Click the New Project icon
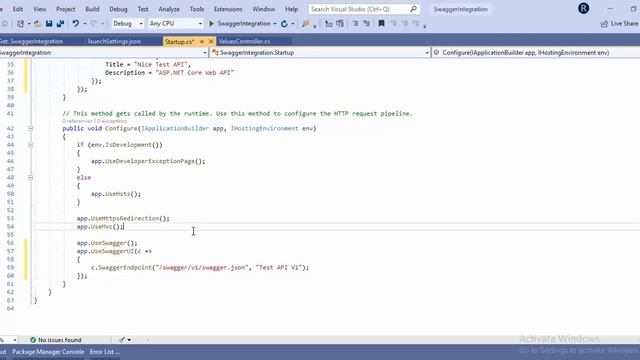 (20, 24)
